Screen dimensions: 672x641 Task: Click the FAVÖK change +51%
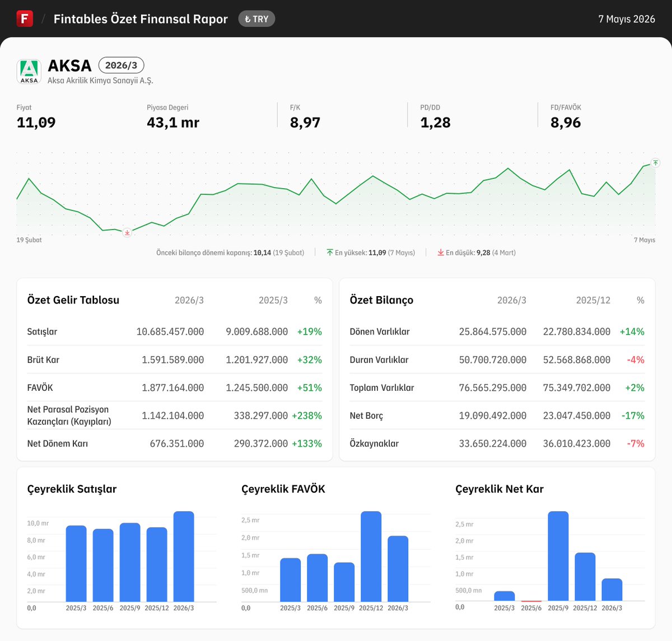pyautogui.click(x=310, y=388)
